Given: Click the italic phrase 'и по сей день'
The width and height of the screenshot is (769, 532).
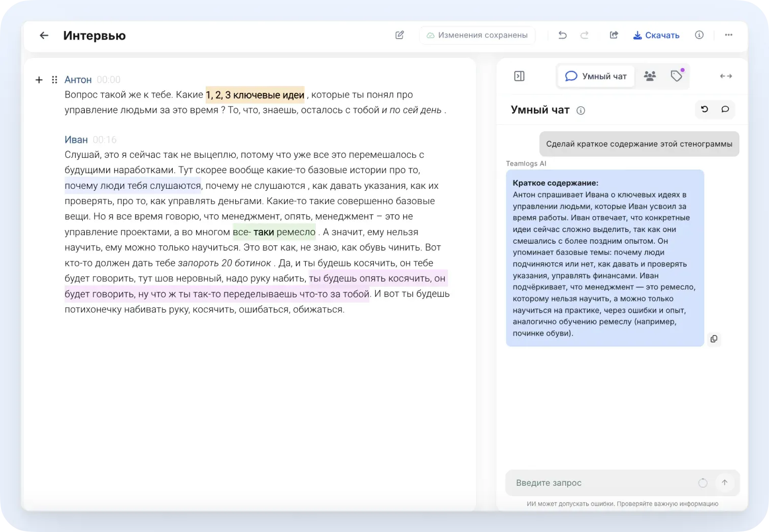Looking at the screenshot, I should tap(411, 110).
